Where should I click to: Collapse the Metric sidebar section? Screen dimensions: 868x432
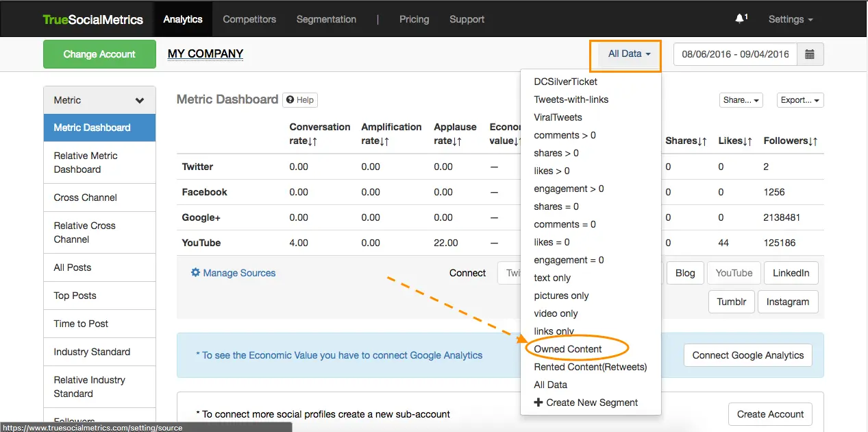pyautogui.click(x=140, y=100)
